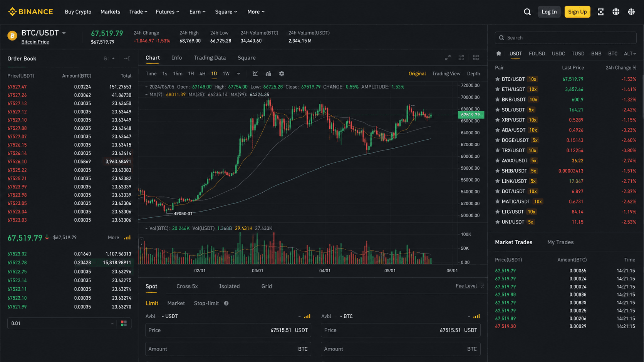Image resolution: width=644 pixels, height=362 pixels.
Task: Click the Log In button
Action: (x=549, y=12)
